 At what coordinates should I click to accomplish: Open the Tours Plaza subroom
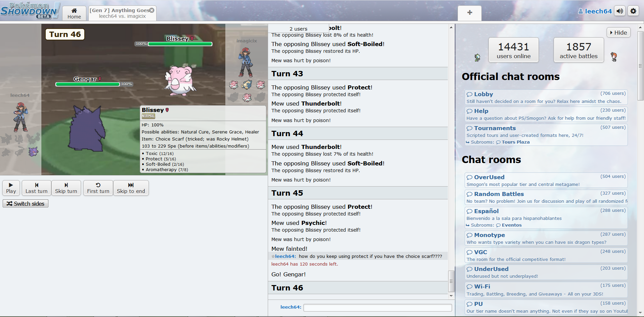click(x=515, y=142)
